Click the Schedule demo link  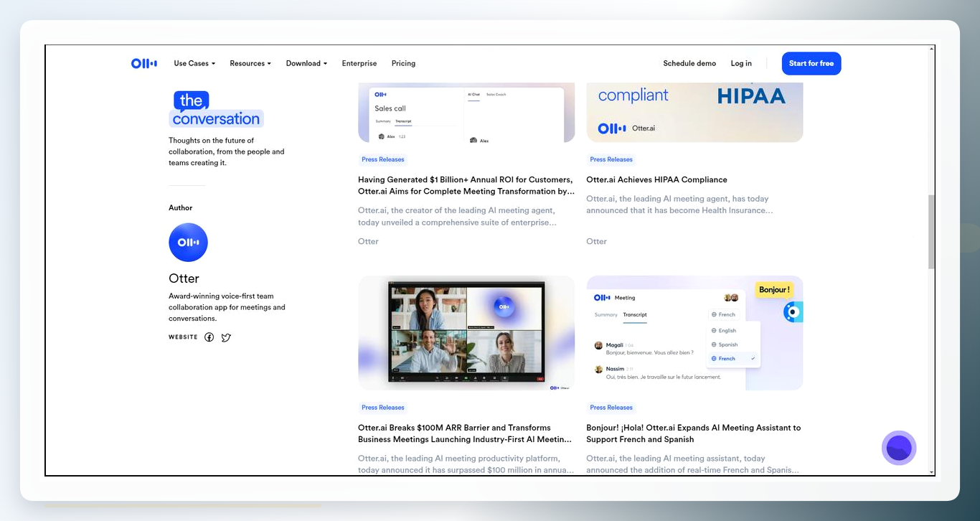689,63
